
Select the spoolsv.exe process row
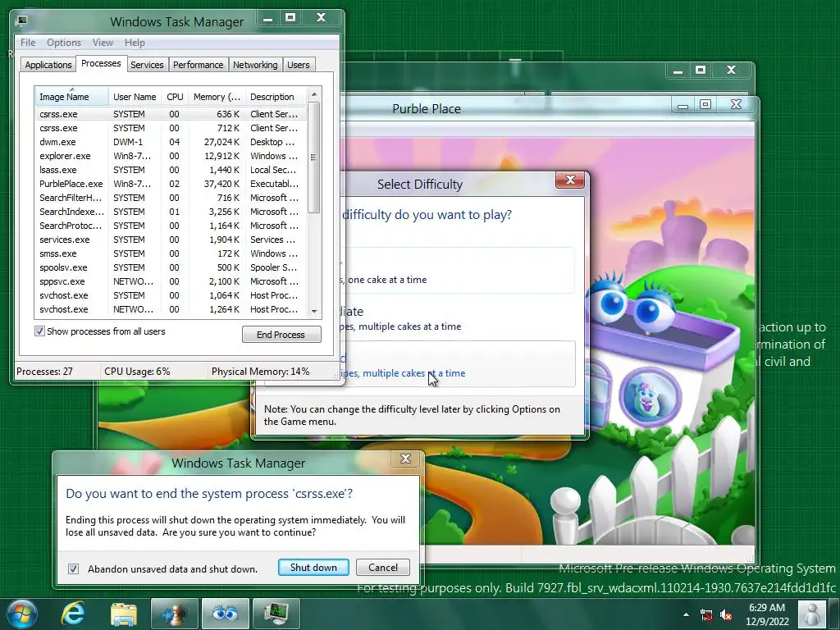(171, 267)
